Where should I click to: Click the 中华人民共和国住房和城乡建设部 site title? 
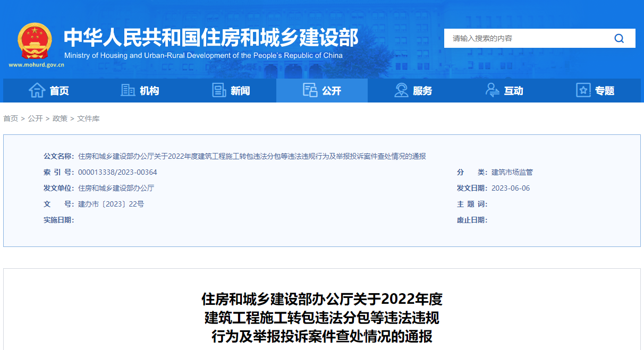point(211,37)
